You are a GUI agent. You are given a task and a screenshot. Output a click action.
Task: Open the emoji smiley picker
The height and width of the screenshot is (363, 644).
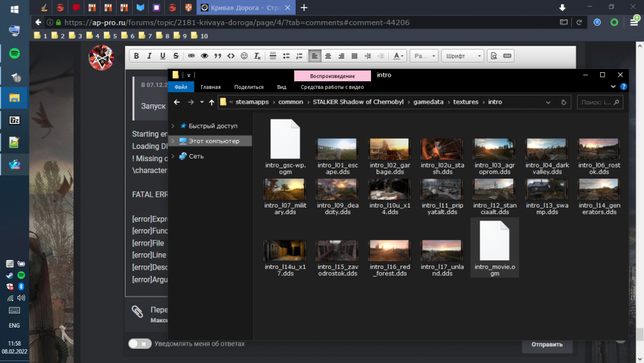point(244,56)
